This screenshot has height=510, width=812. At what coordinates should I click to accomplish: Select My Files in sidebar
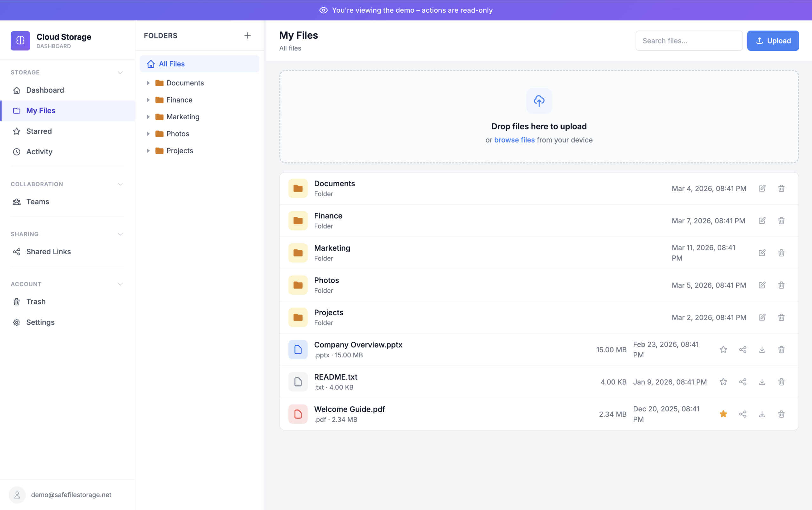[x=68, y=111]
